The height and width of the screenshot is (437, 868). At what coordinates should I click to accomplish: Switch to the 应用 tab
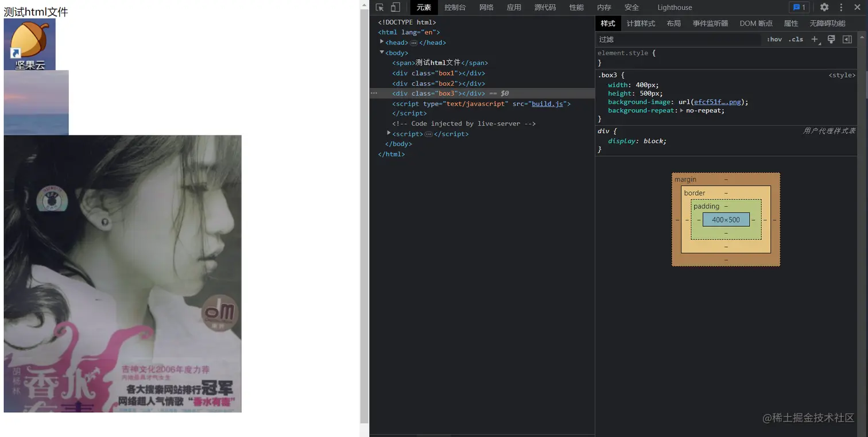[514, 7]
